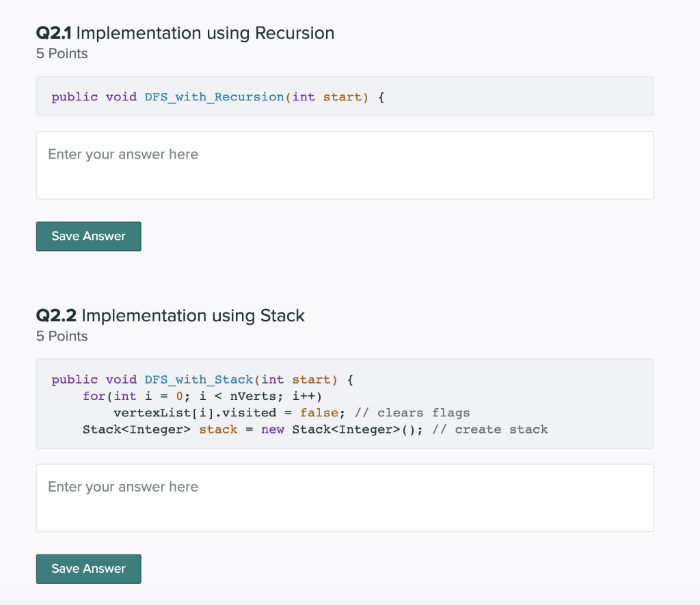Click the DFS_with_Recursion method name in code

(x=214, y=96)
